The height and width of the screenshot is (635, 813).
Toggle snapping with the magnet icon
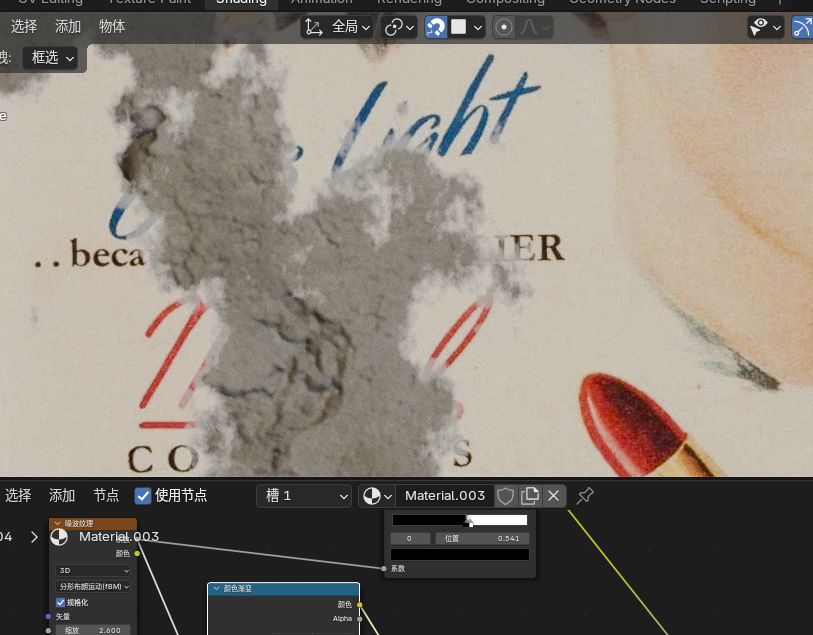click(436, 27)
